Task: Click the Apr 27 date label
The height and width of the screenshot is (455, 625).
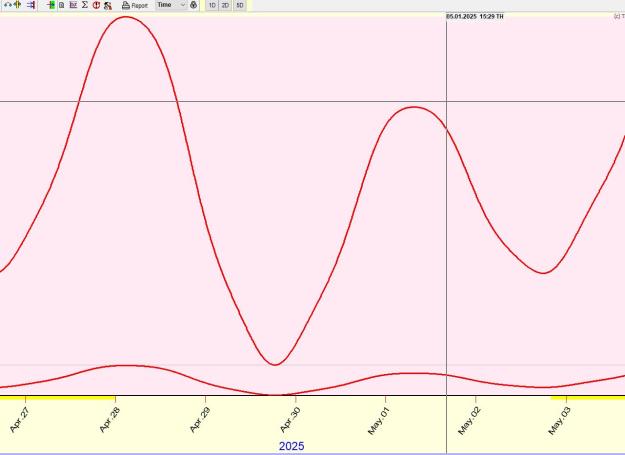Action: (19, 420)
